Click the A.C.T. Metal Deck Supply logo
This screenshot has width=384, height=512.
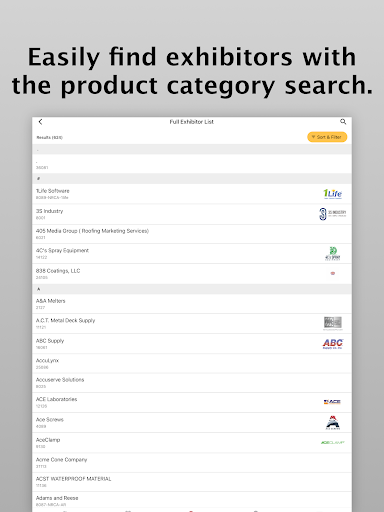tap(333, 323)
